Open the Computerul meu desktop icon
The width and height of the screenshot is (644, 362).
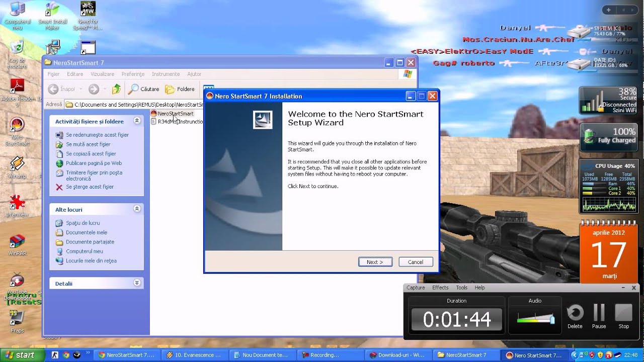pyautogui.click(x=18, y=16)
